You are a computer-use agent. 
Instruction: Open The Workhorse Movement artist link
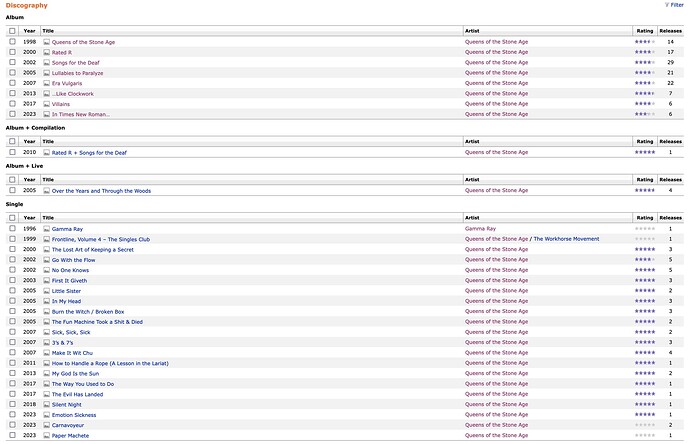(566, 239)
